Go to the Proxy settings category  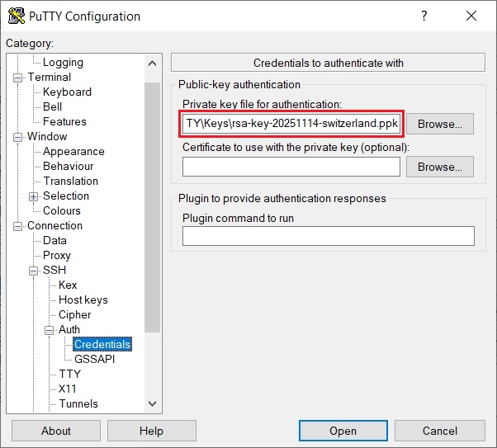(57, 255)
